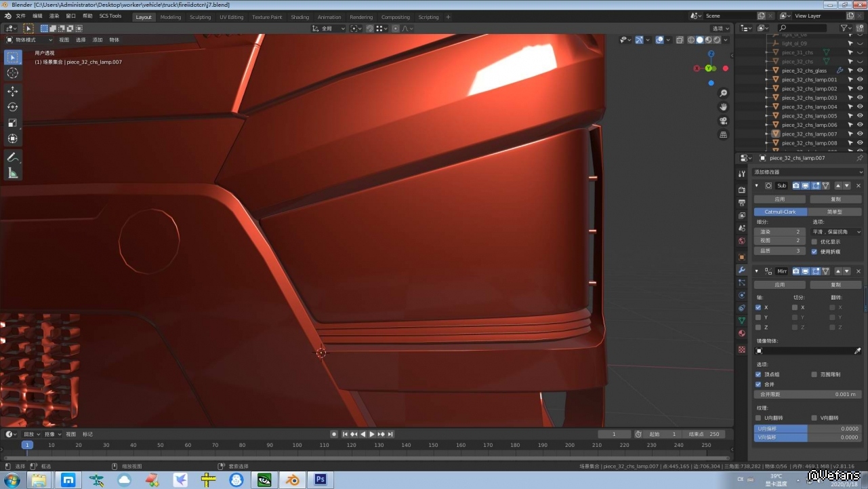Open the 物体模式 object mode dropdown

point(29,40)
